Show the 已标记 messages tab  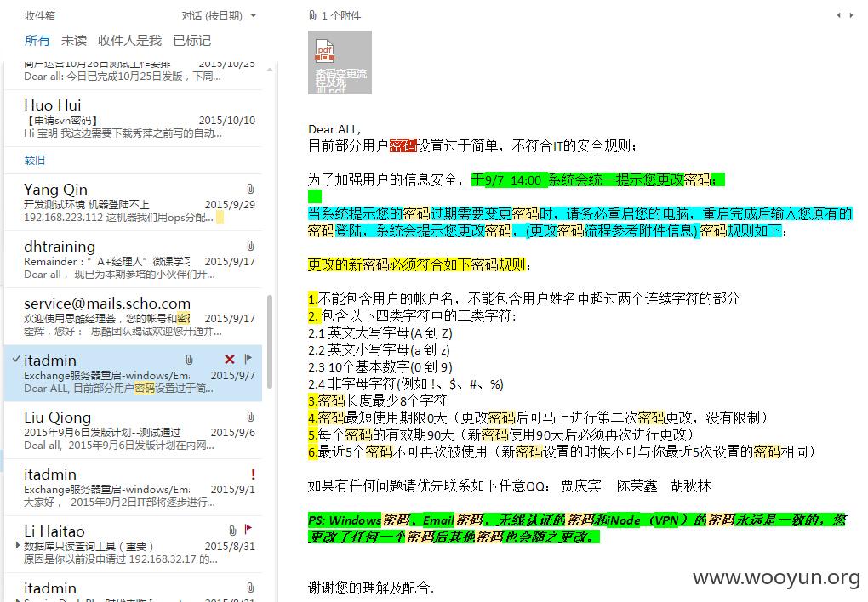(x=192, y=41)
